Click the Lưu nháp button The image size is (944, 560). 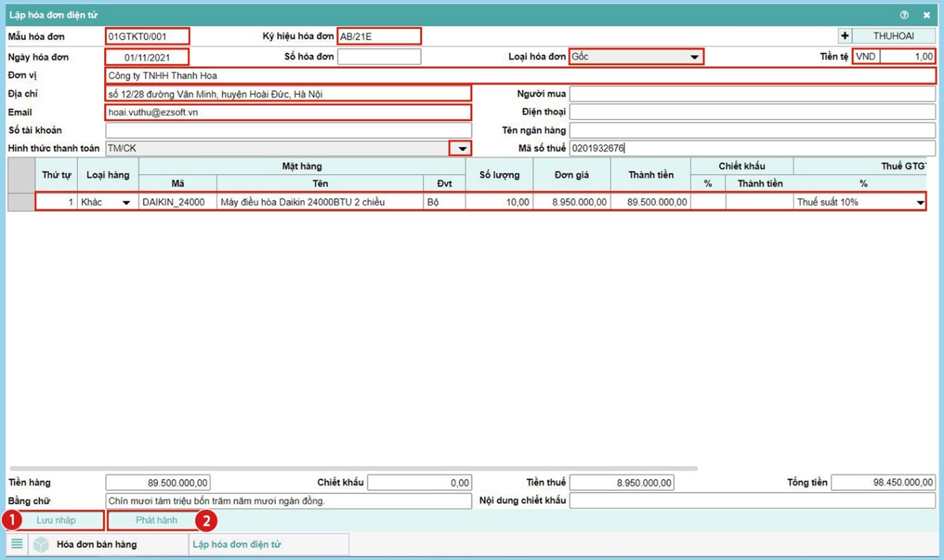pos(56,520)
